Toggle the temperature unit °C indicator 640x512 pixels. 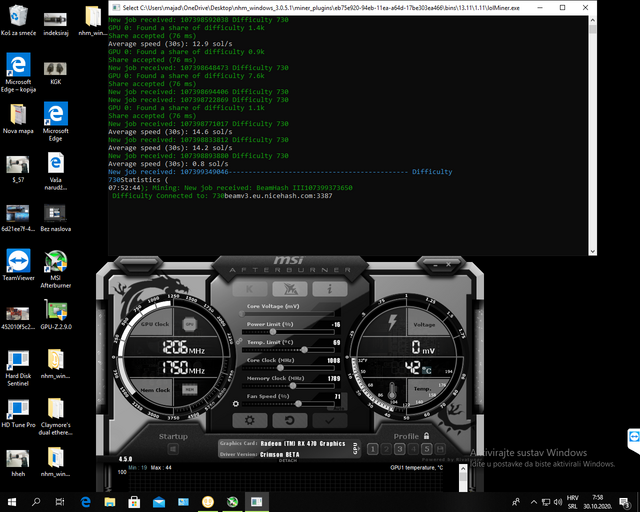click(427, 370)
